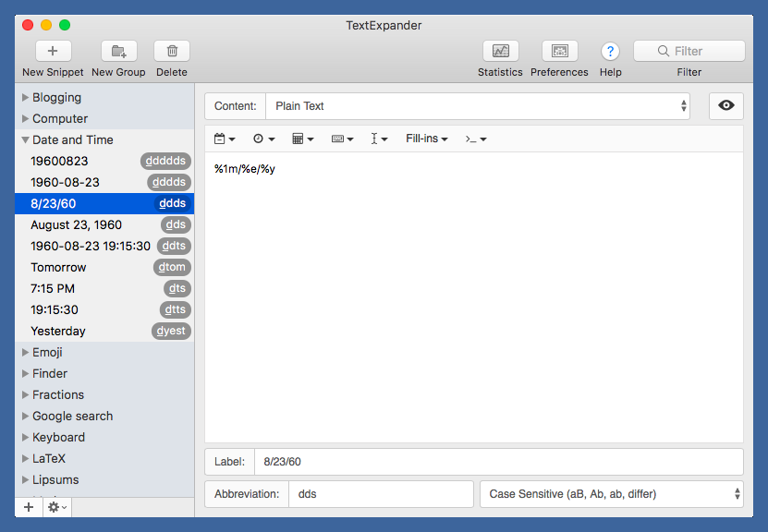Open the keyboard key macro menu
This screenshot has height=532, width=768.
[x=342, y=139]
